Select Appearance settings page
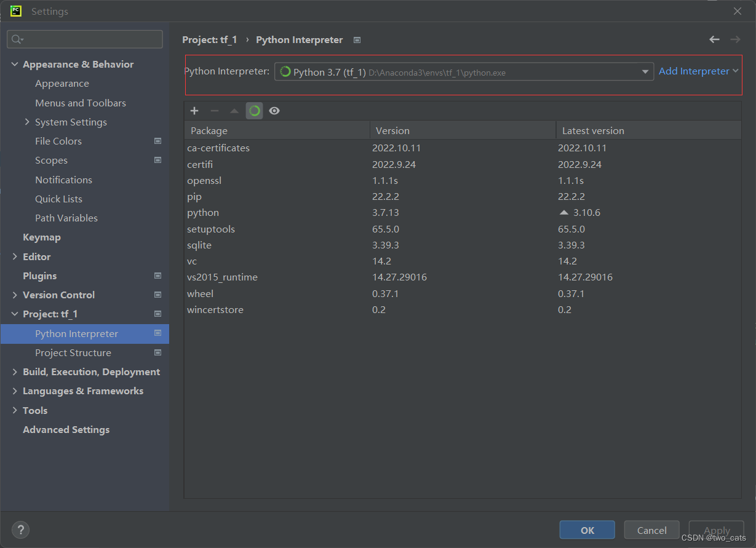 (x=62, y=84)
